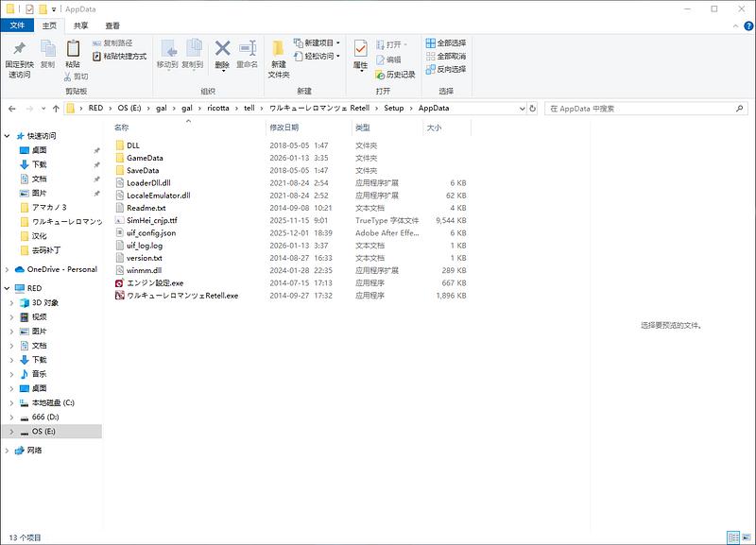Open the 查看 ribbon tab
This screenshot has width=756, height=545.
(x=112, y=26)
